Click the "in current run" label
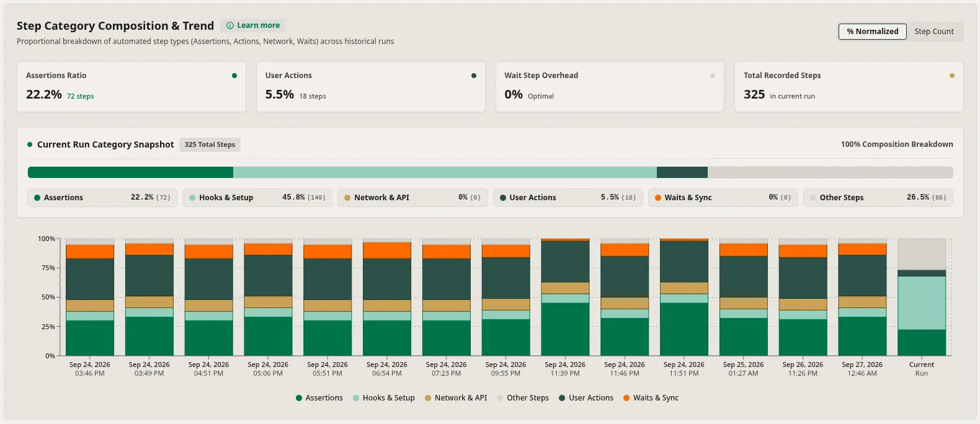This screenshot has height=424, width=980. coord(793,96)
